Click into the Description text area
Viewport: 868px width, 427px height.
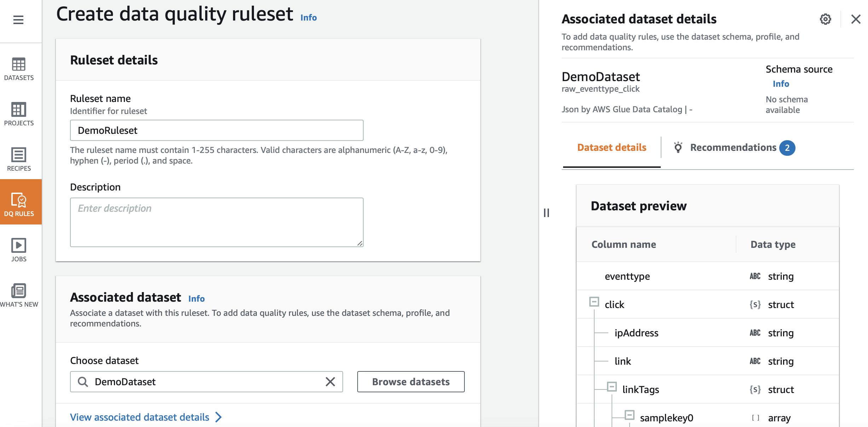(x=216, y=222)
